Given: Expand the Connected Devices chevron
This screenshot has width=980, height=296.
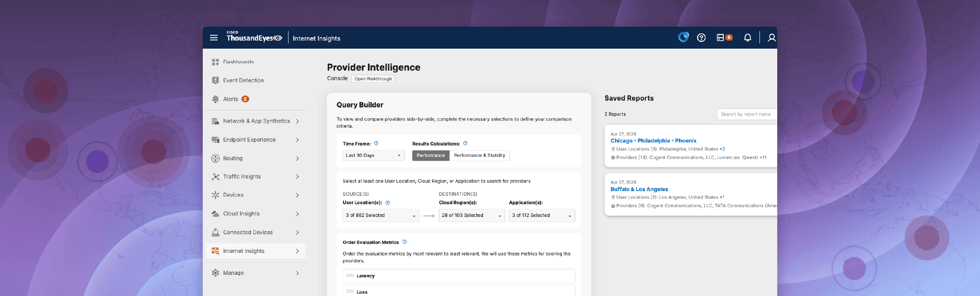Looking at the screenshot, I should pos(297,232).
